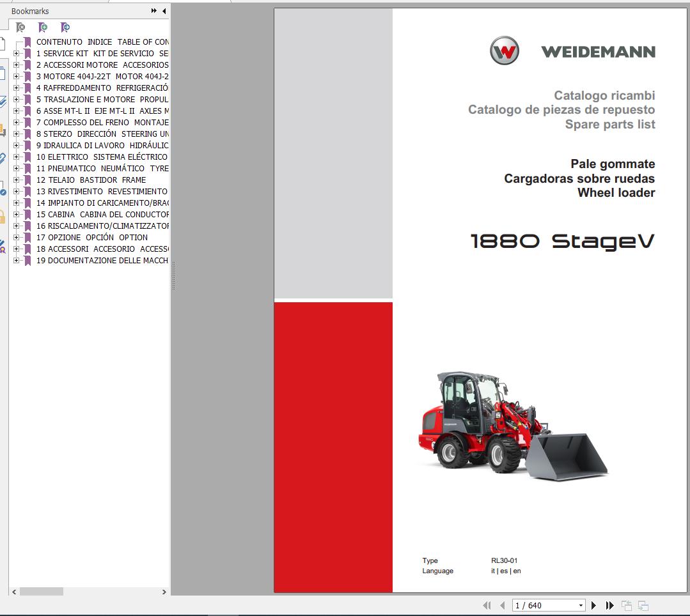Go to first page button
The width and height of the screenshot is (690, 616).
pos(486,605)
